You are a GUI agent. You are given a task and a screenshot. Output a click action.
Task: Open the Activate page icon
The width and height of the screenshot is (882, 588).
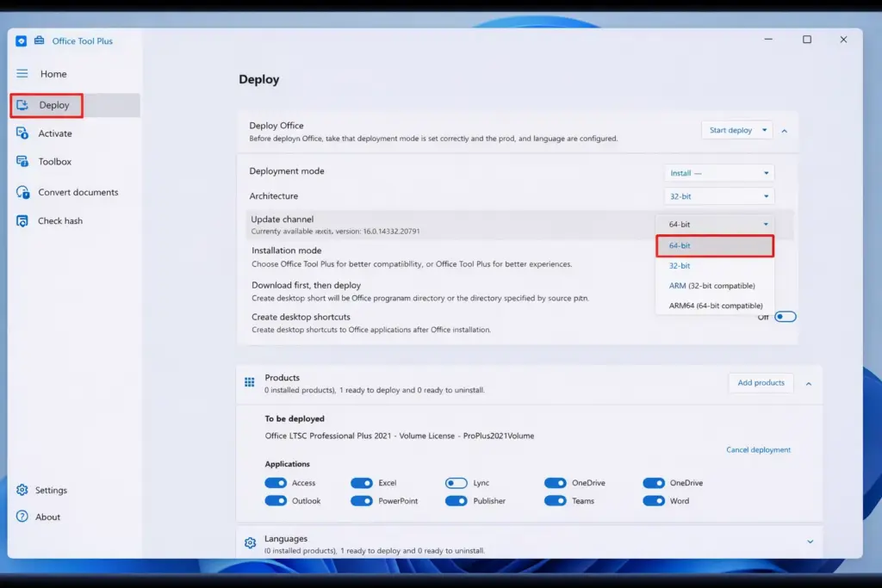point(22,133)
